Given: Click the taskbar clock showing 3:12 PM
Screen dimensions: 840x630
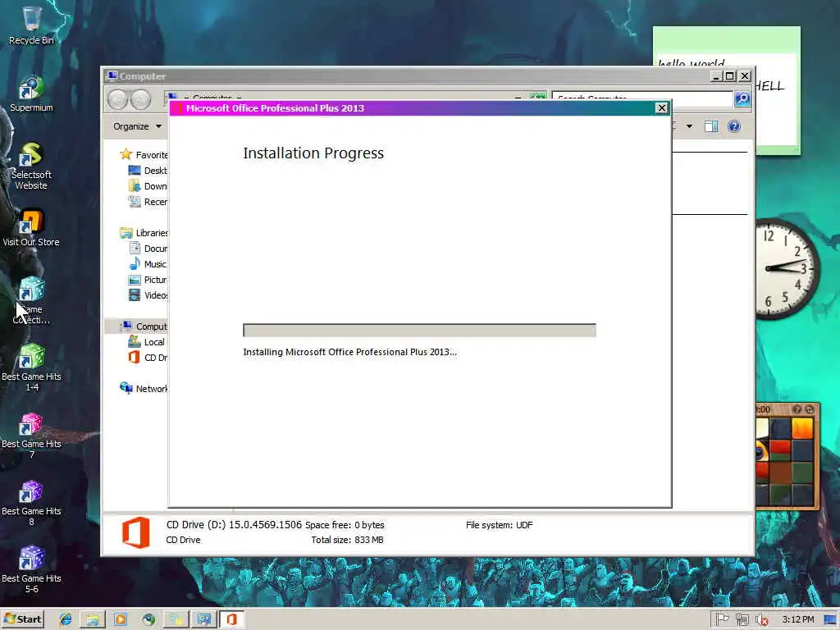Looking at the screenshot, I should 797,619.
